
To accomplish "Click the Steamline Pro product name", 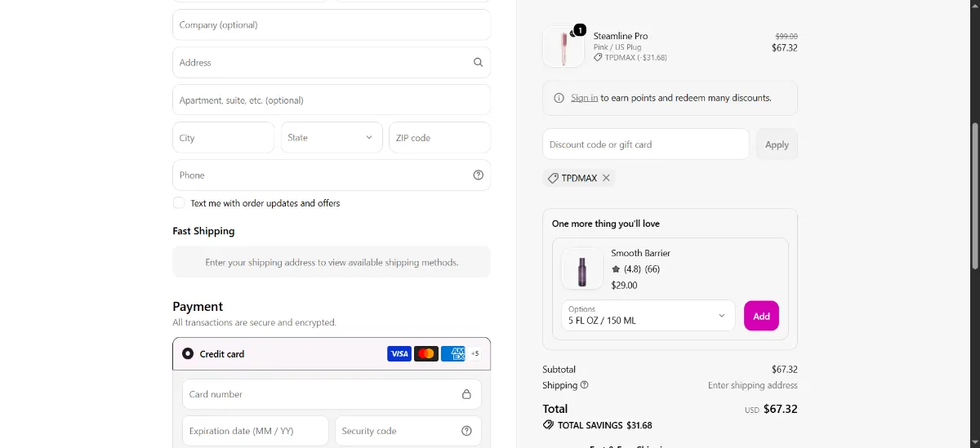I will (x=621, y=36).
